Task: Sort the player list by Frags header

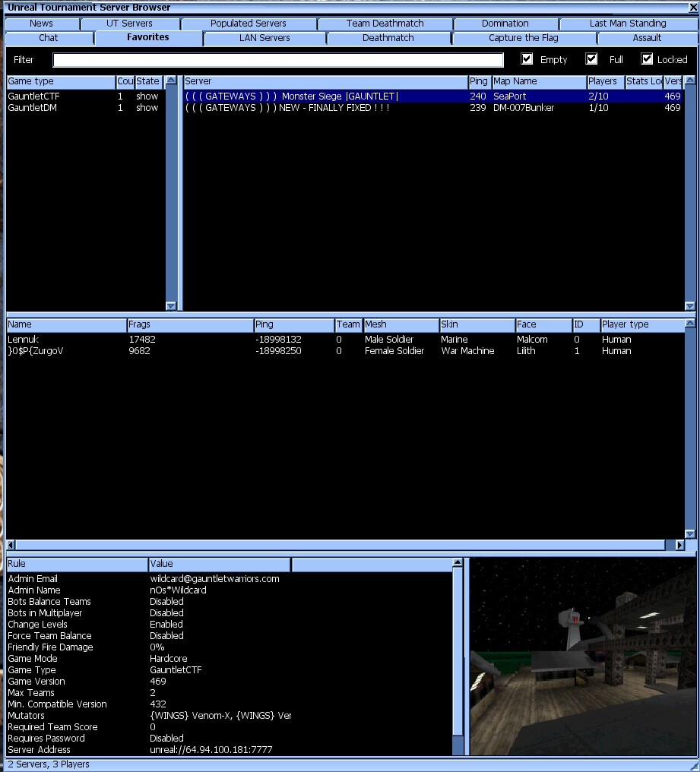Action: tap(190, 324)
